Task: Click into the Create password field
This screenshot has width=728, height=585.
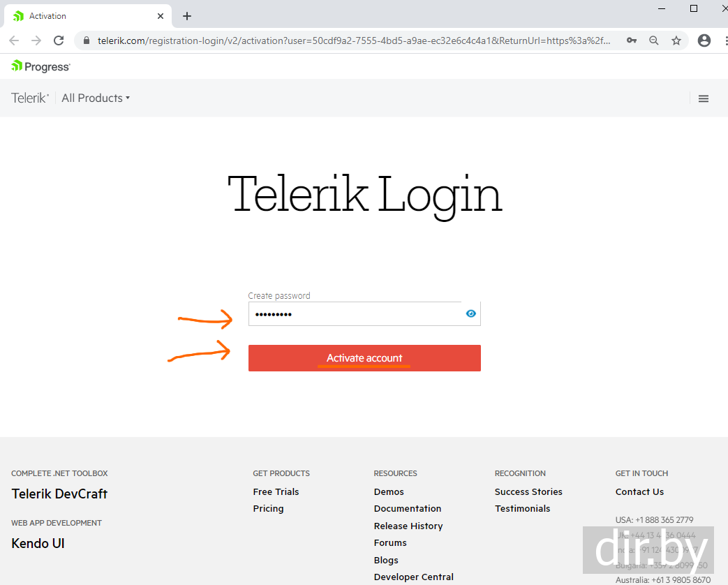Action: coord(364,314)
